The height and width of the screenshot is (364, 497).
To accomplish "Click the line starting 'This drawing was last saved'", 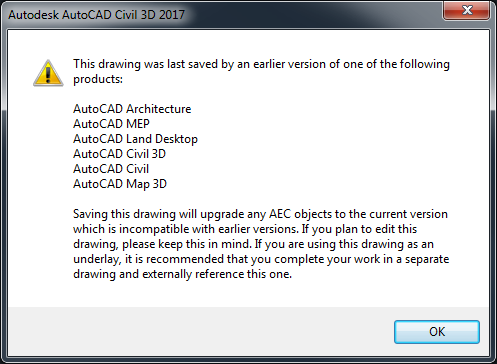I will tap(261, 64).
